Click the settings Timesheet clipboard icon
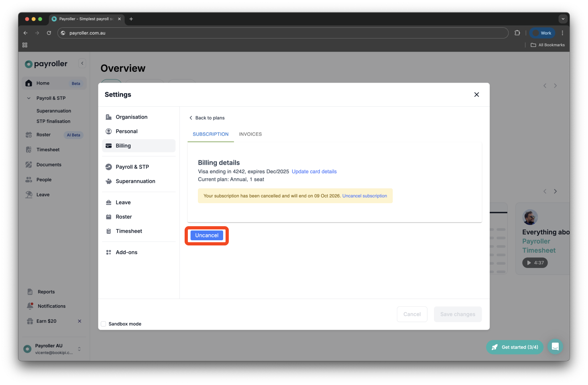The image size is (588, 385). click(x=108, y=231)
